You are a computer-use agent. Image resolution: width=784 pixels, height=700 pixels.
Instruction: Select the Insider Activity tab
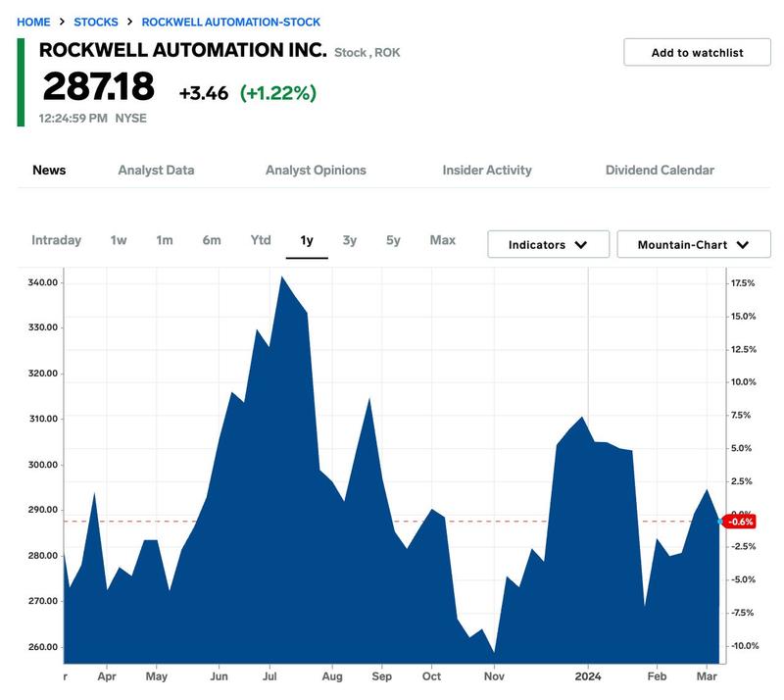[x=487, y=171]
